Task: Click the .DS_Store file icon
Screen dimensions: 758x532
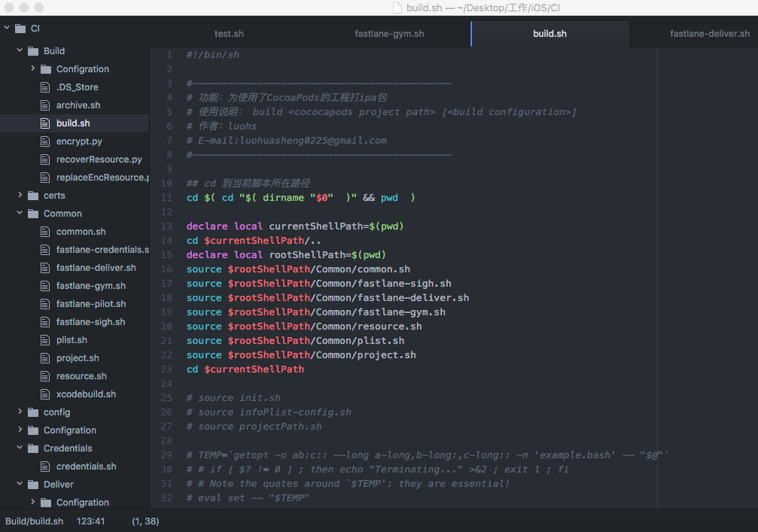Action: [45, 87]
